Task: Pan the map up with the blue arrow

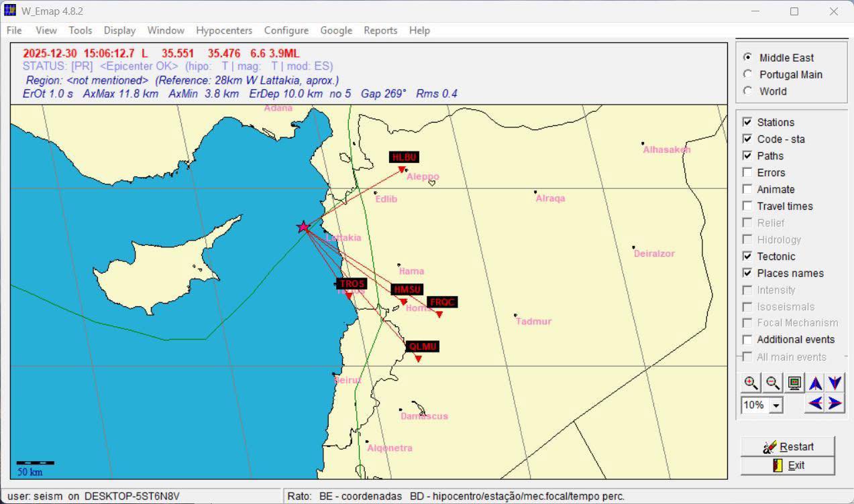Action: pyautogui.click(x=815, y=383)
